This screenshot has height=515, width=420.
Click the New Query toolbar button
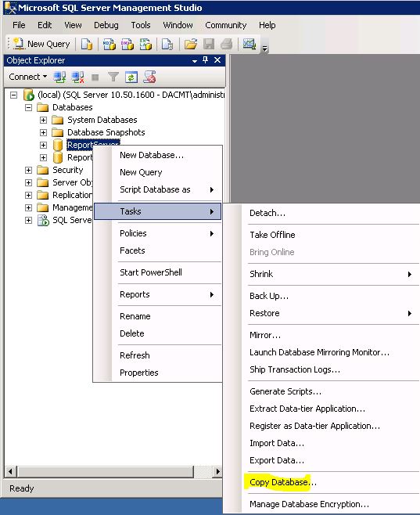coord(41,44)
